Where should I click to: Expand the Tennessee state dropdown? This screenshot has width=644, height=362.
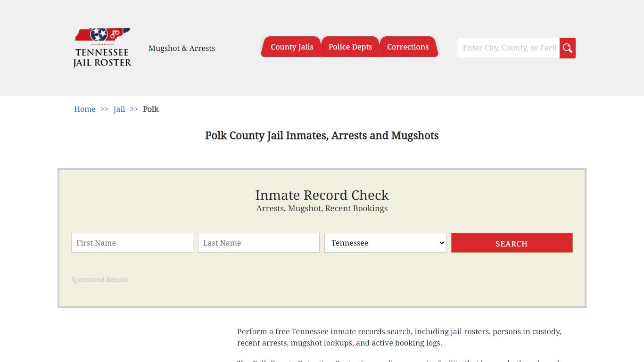385,243
